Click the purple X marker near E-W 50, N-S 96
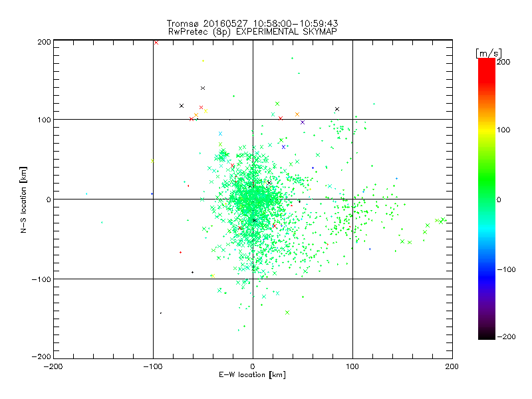The image size is (532, 399). point(303,122)
